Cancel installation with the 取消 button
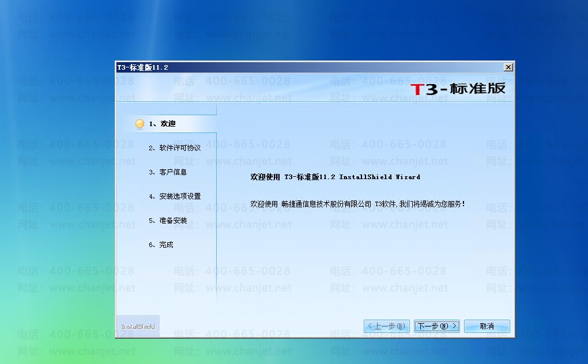The height and width of the screenshot is (364, 588). pyautogui.click(x=487, y=326)
